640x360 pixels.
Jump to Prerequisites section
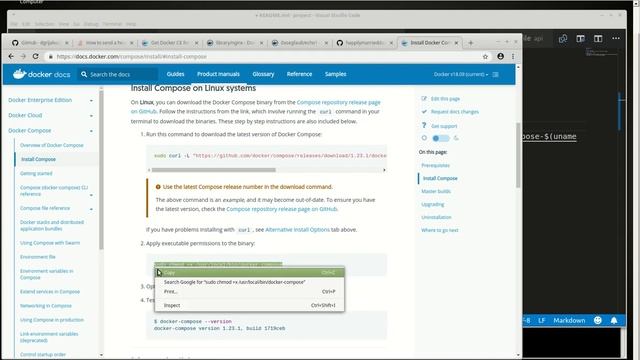pyautogui.click(x=436, y=165)
